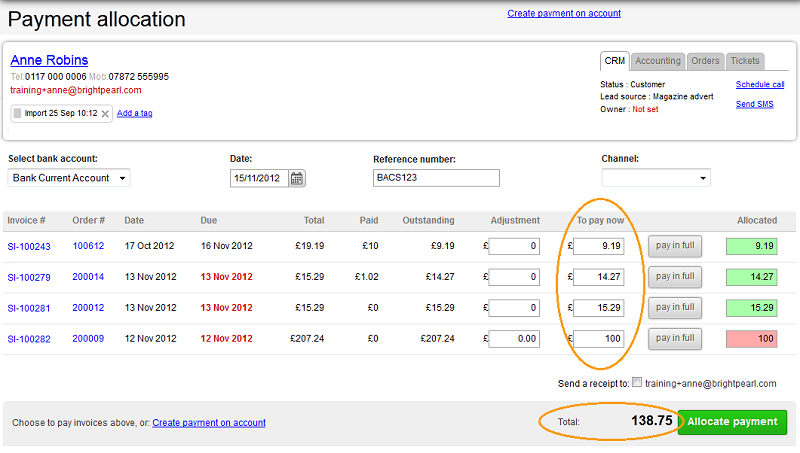Open invoice SI-100279
This screenshot has height=453, width=800.
[x=29, y=278]
